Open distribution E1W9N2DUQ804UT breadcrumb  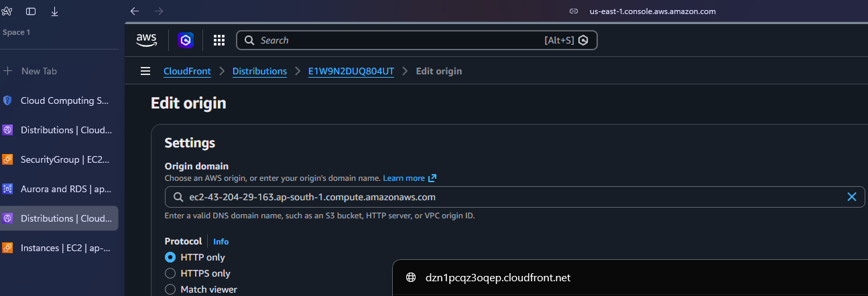(351, 71)
